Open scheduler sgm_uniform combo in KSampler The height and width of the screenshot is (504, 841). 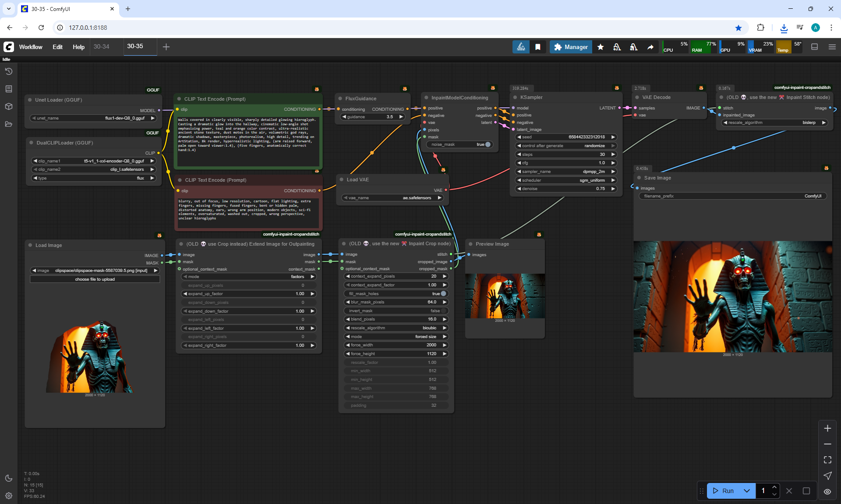click(x=566, y=180)
